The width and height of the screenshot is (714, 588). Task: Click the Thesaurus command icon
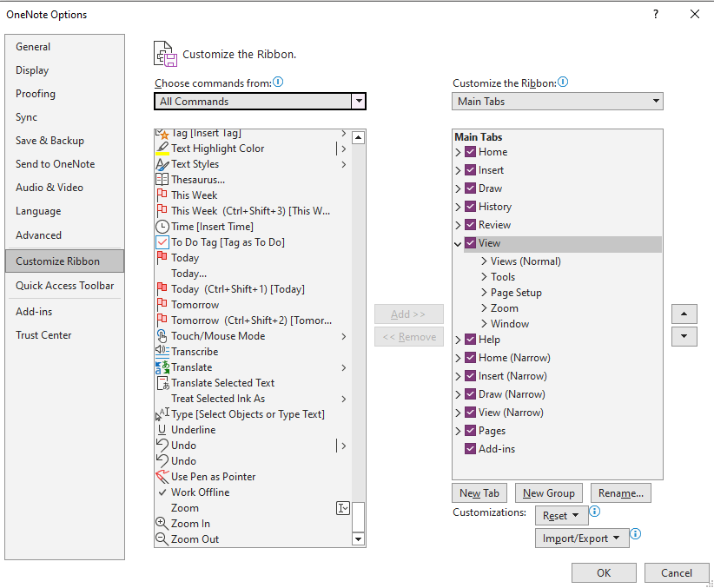[162, 179]
